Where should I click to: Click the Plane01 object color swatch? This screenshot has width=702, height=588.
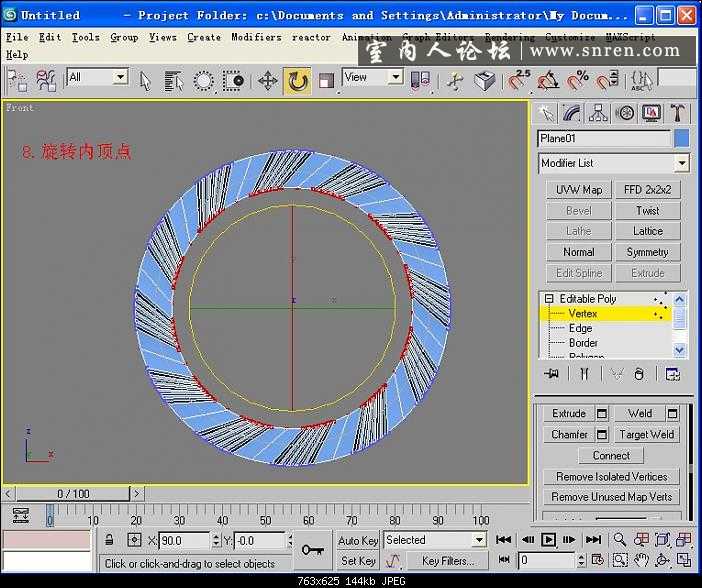tap(681, 138)
